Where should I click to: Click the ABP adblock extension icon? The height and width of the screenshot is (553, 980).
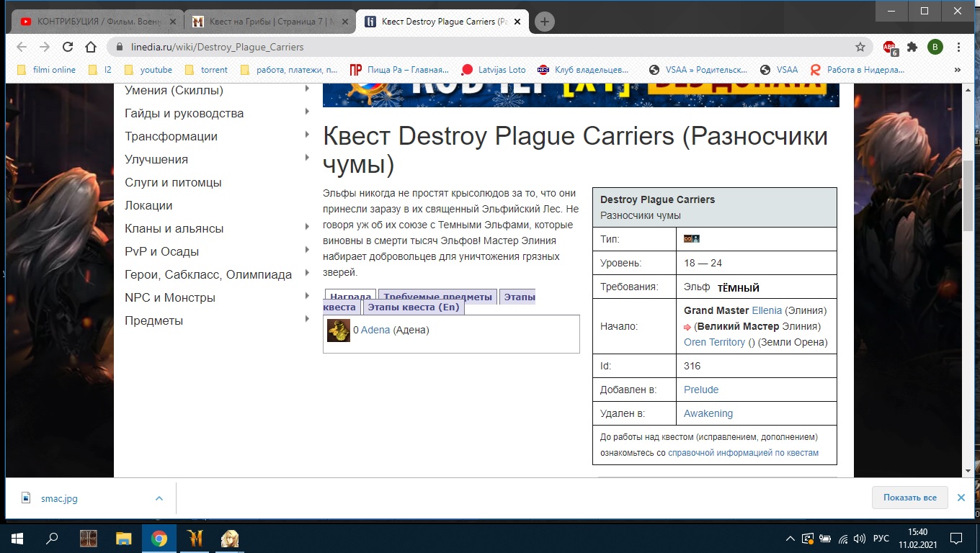(890, 48)
